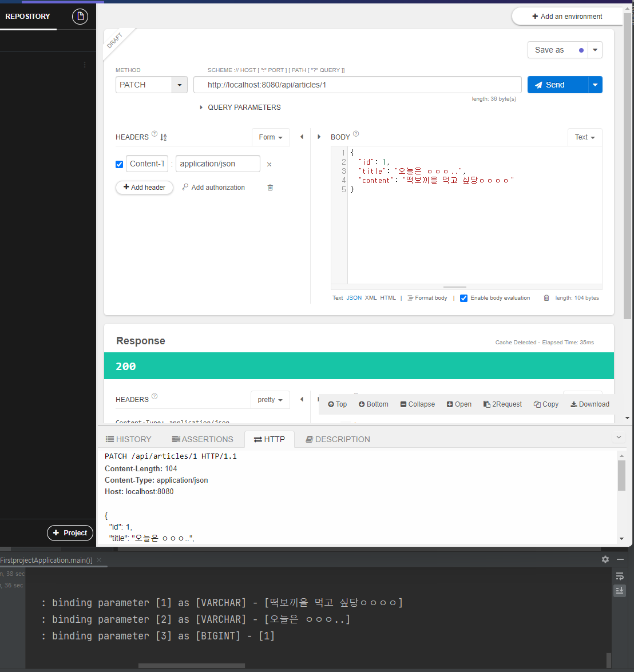
Task: Select FirstprojectApplication.main() run tab
Action: point(46,560)
